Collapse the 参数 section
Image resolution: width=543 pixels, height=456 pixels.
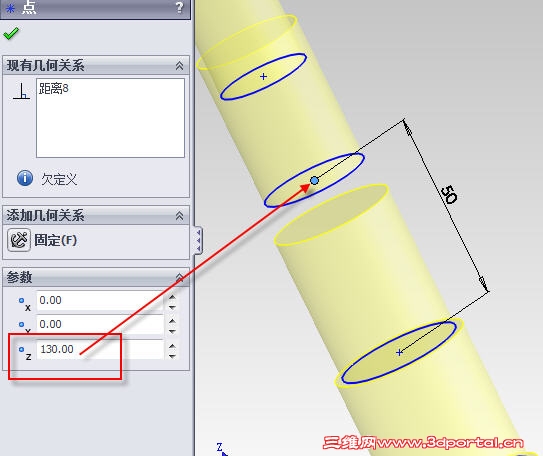(179, 277)
